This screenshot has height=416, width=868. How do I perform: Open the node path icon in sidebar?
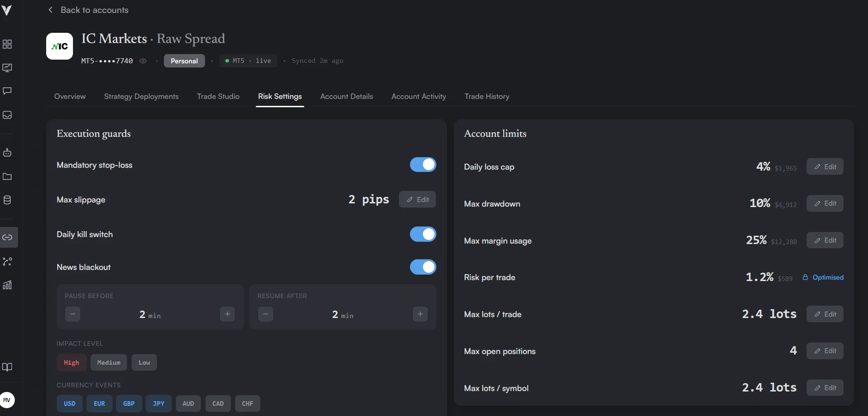click(7, 262)
